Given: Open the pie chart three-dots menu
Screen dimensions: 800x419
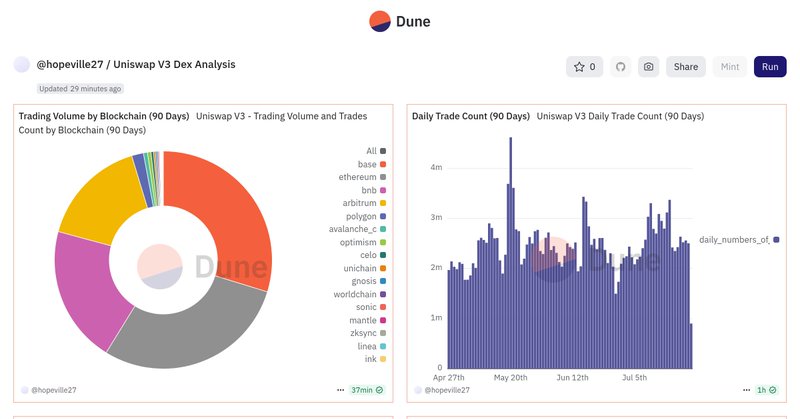Looking at the screenshot, I should [340, 390].
